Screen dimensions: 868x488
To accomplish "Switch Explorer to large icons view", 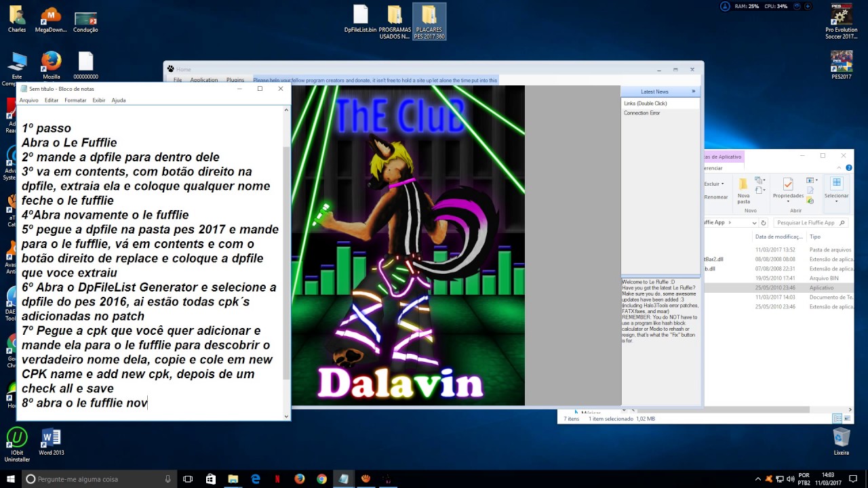I will click(847, 419).
